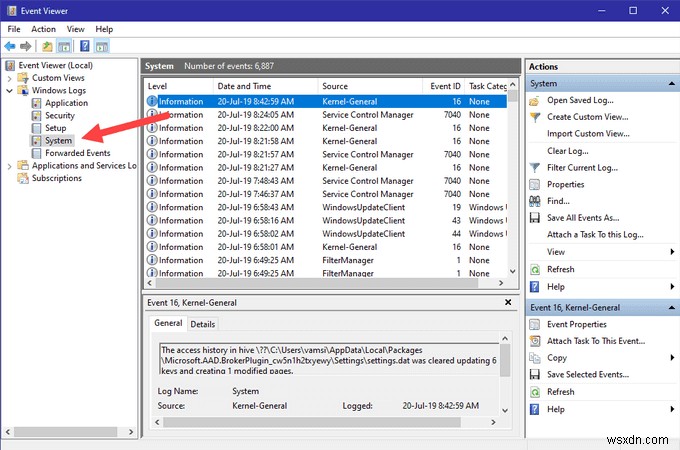Open the Forwarded Events log
The width and height of the screenshot is (680, 450).
point(78,153)
